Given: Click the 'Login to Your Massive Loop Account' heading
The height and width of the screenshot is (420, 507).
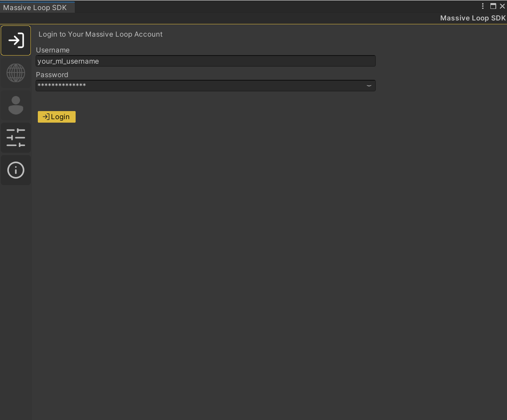Looking at the screenshot, I should (x=100, y=34).
